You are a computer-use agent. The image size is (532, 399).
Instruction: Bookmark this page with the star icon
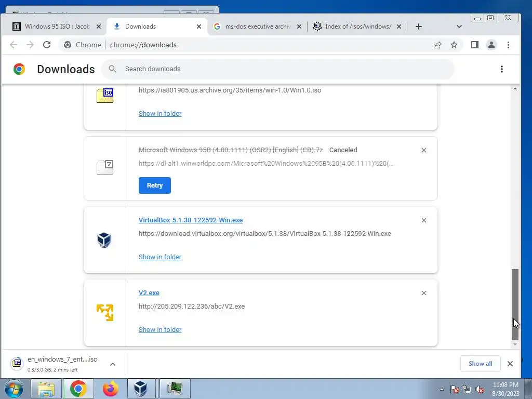tap(454, 45)
